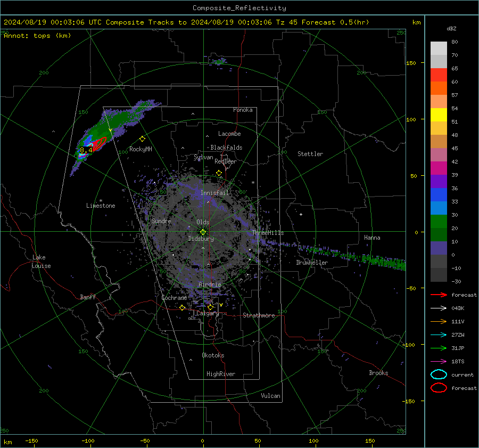Click the Cochrane label
The image size is (479, 448).
tap(174, 298)
